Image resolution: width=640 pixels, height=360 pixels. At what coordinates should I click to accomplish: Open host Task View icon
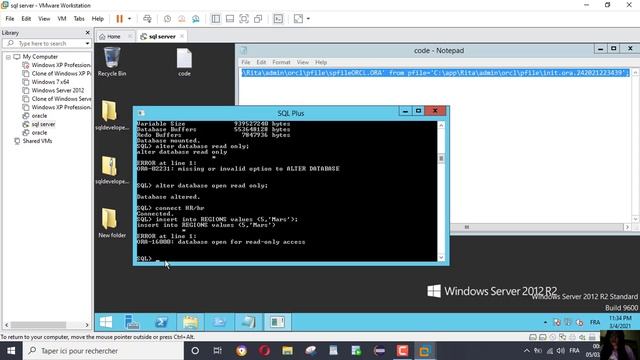coord(218,351)
